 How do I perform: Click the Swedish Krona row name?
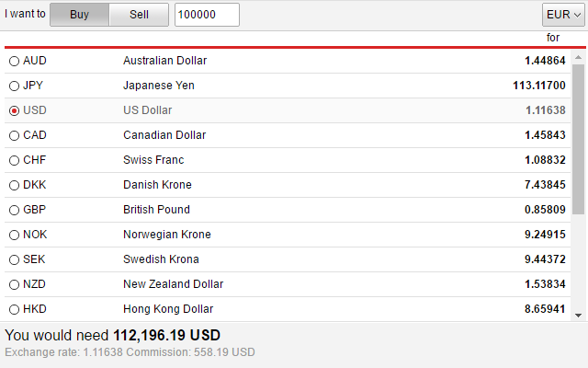pyautogui.click(x=161, y=259)
